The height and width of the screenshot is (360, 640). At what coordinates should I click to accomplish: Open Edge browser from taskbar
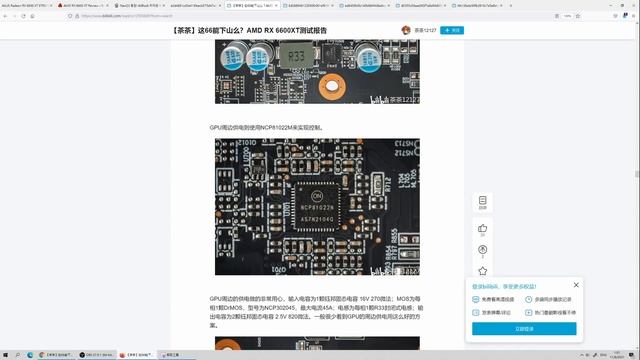(x=30, y=355)
